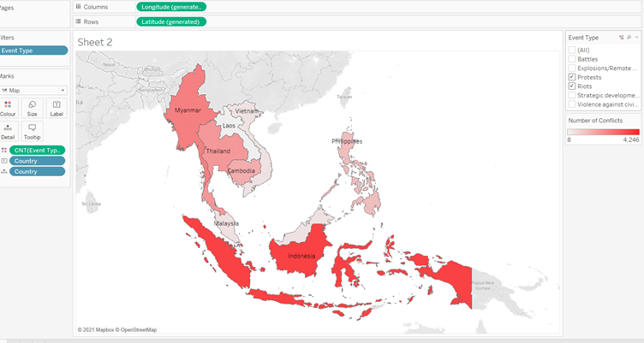Select the Country label pill
The image size is (644, 343).
point(38,161)
